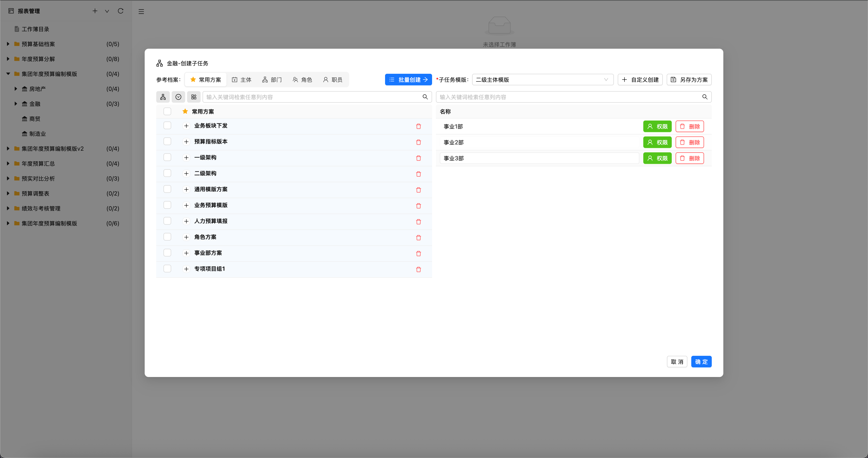Click the 批量创建 button

[408, 80]
